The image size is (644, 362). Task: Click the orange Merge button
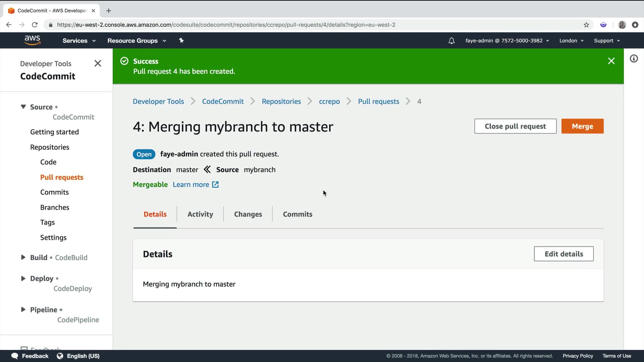(x=582, y=126)
